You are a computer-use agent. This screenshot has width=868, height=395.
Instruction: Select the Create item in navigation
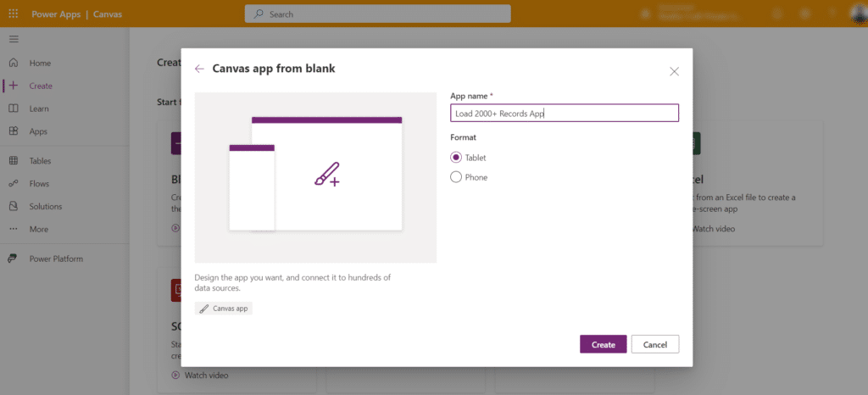point(40,86)
